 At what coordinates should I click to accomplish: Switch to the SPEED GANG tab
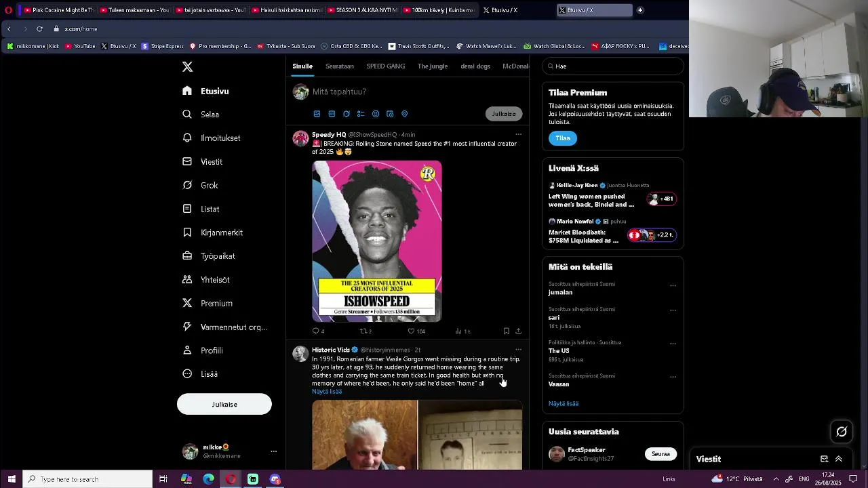pos(386,66)
